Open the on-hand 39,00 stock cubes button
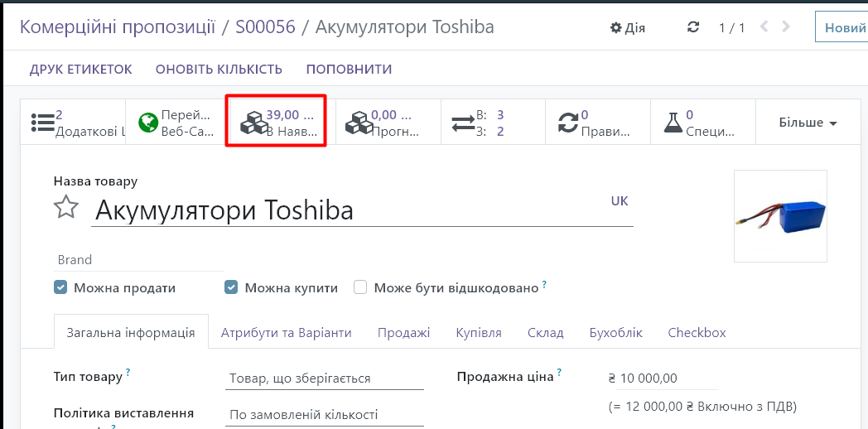Viewport: 868px width, 429px height. click(277, 123)
